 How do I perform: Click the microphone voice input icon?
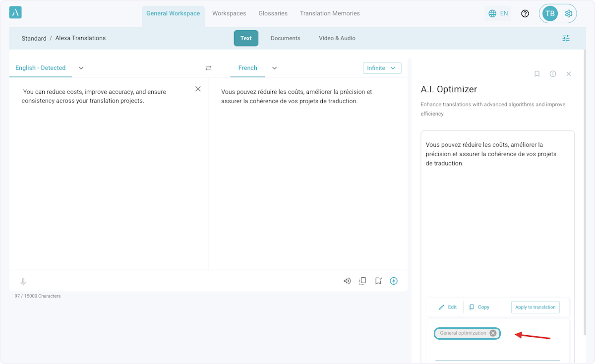click(x=23, y=282)
